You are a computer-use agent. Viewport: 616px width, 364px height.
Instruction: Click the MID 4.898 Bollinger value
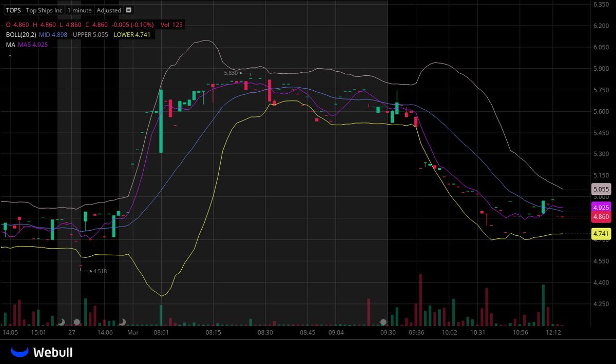[53, 35]
